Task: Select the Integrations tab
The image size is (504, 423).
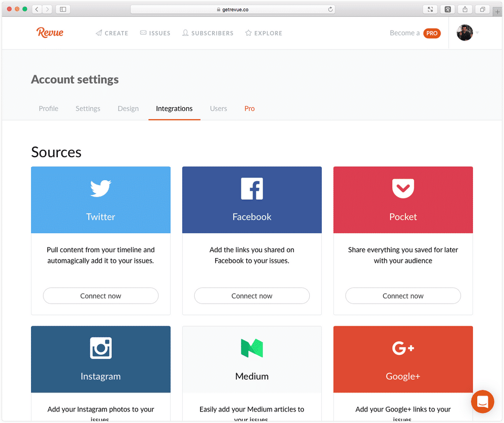Action: click(x=174, y=109)
